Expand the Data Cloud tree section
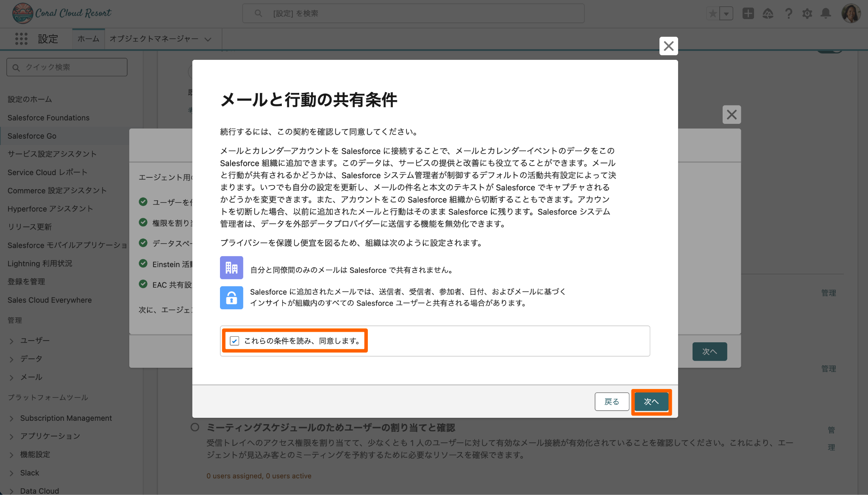 (x=12, y=491)
